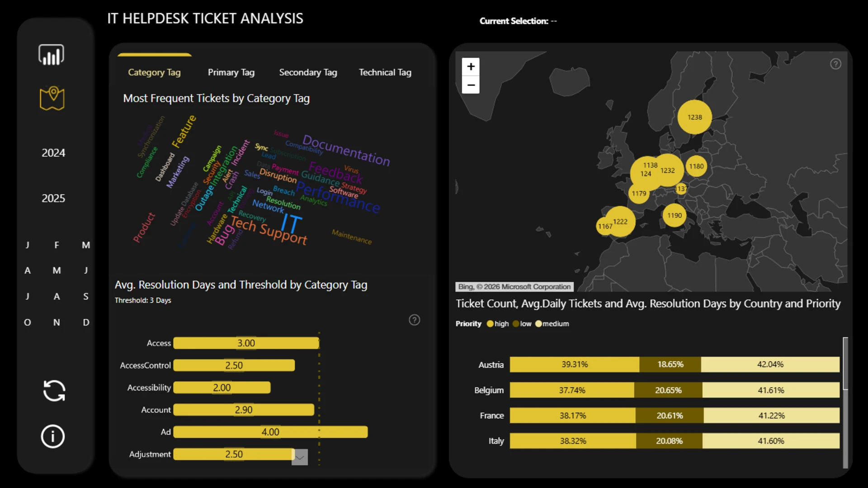Select the D month filter
Image resolution: width=868 pixels, height=488 pixels.
(86, 322)
